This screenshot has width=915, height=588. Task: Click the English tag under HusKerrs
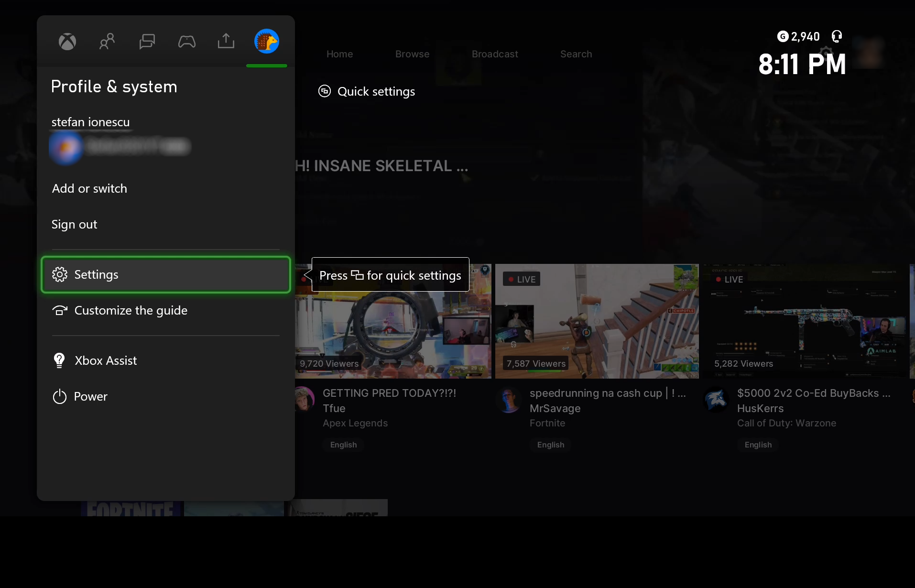pos(758,445)
